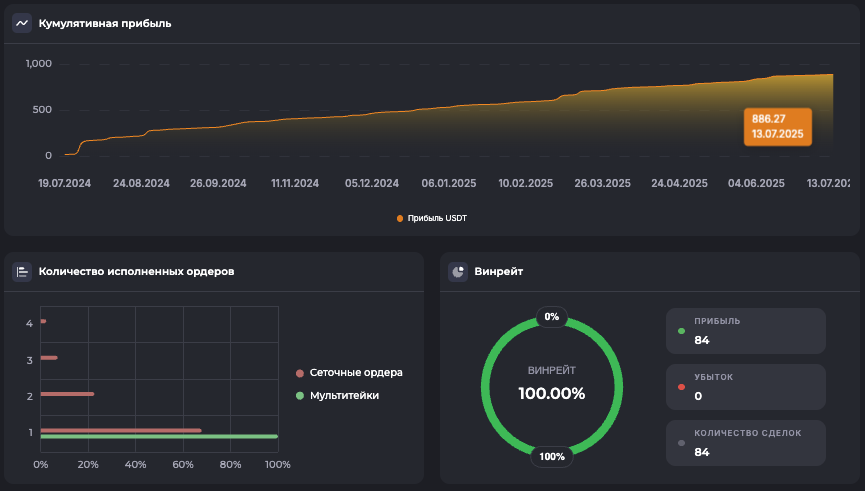865x491 pixels.
Task: Click the green dot beside ПРИБЫЛЬ
Action: tap(682, 330)
